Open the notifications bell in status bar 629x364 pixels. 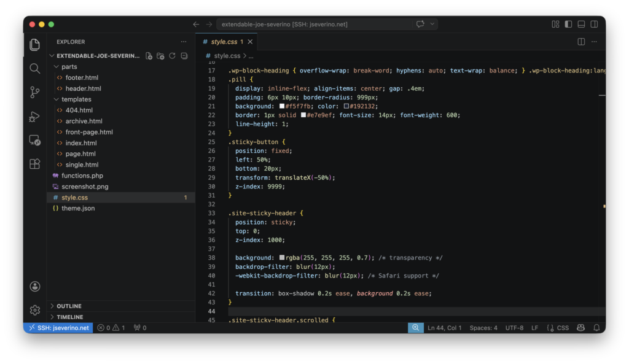click(596, 328)
